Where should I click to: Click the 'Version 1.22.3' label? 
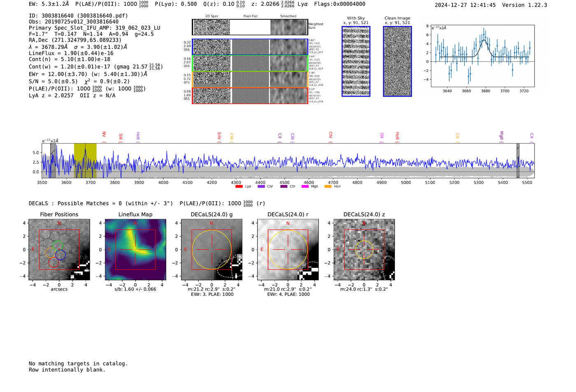[x=525, y=5]
